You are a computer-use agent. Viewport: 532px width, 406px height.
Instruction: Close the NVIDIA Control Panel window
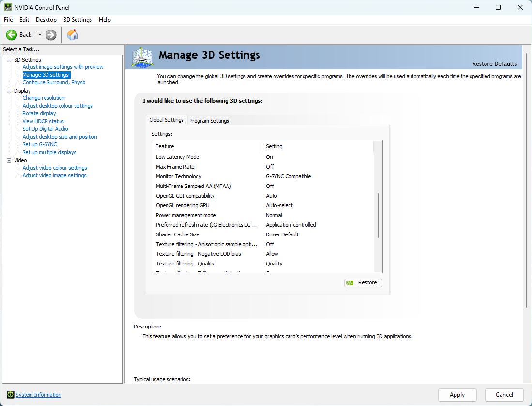(x=520, y=7)
